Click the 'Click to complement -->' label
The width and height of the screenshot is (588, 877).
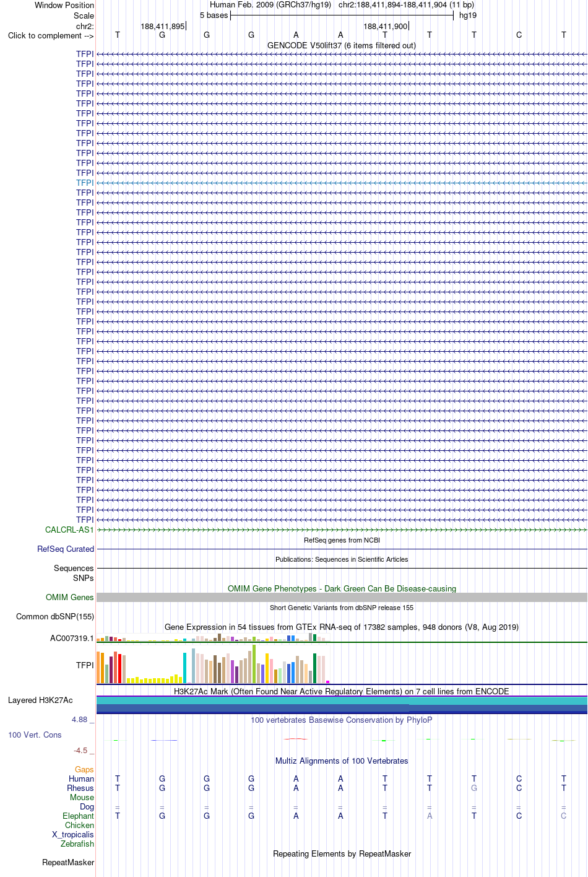click(51, 35)
